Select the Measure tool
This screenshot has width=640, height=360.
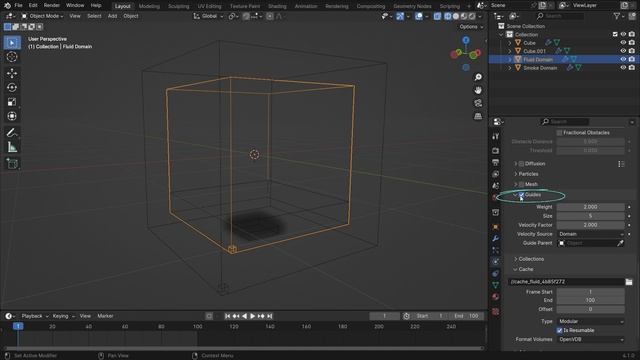coord(12,147)
